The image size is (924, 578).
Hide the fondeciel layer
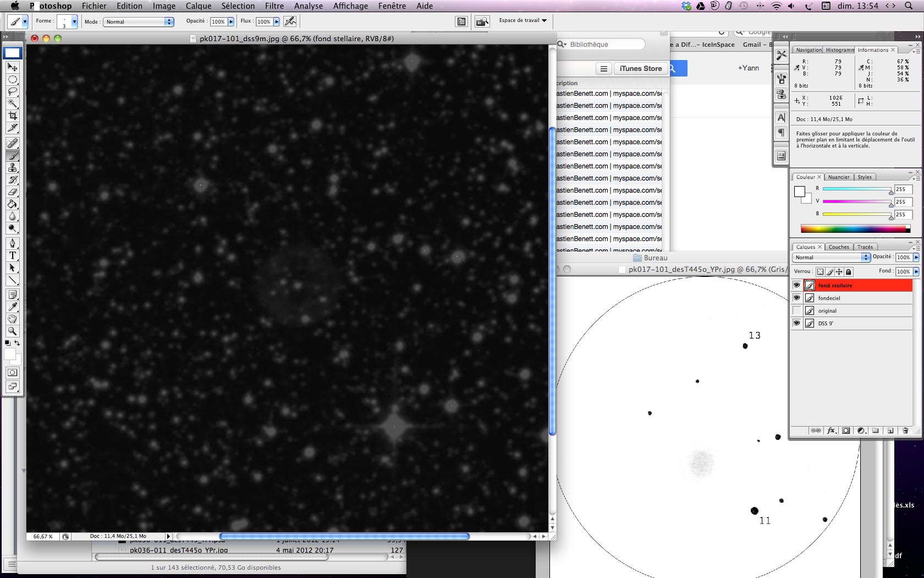click(796, 298)
